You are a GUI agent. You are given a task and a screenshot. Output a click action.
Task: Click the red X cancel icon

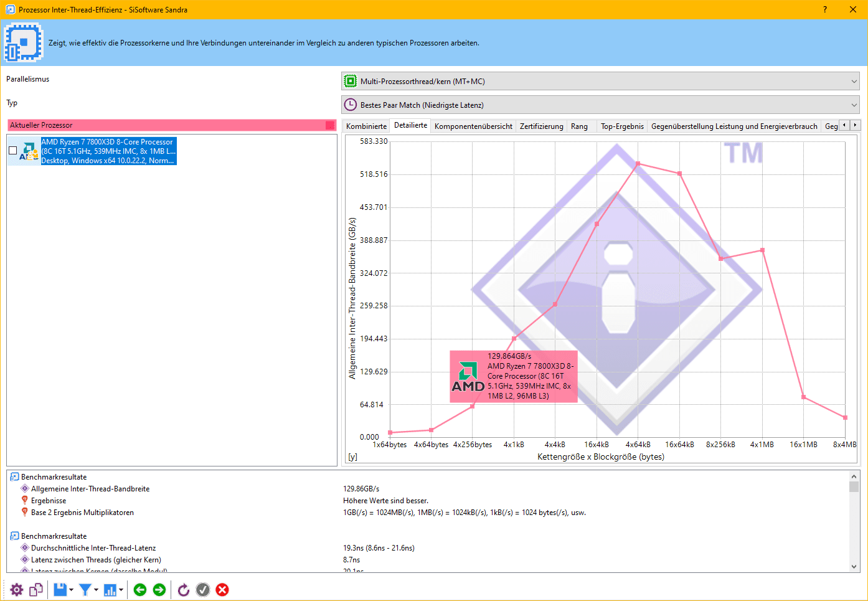[222, 590]
